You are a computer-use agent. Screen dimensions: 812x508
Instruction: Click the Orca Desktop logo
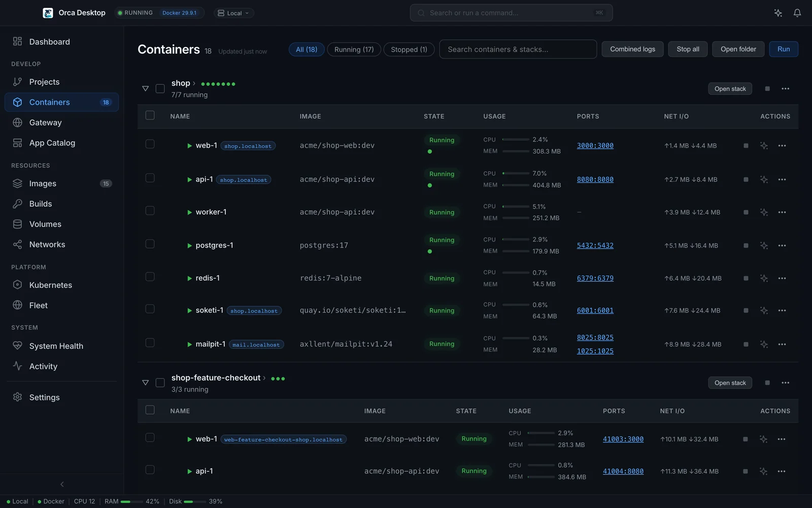pos(48,13)
